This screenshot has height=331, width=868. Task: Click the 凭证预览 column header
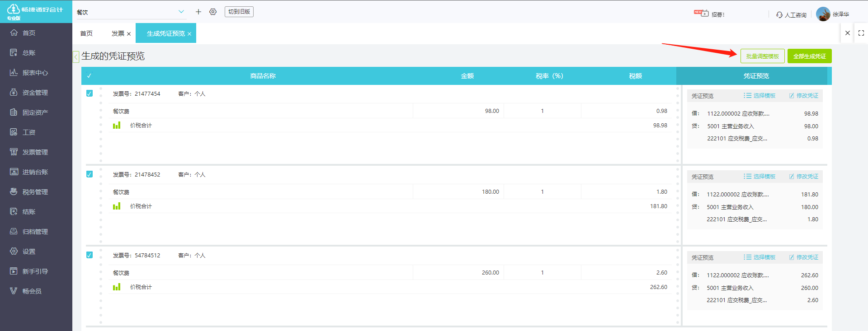click(x=756, y=76)
